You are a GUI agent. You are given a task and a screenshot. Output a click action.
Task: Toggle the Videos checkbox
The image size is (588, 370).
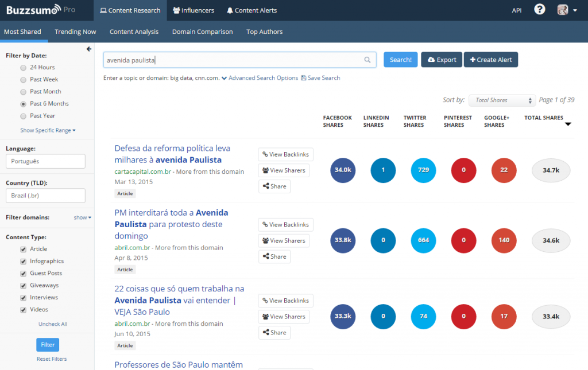[x=23, y=310]
